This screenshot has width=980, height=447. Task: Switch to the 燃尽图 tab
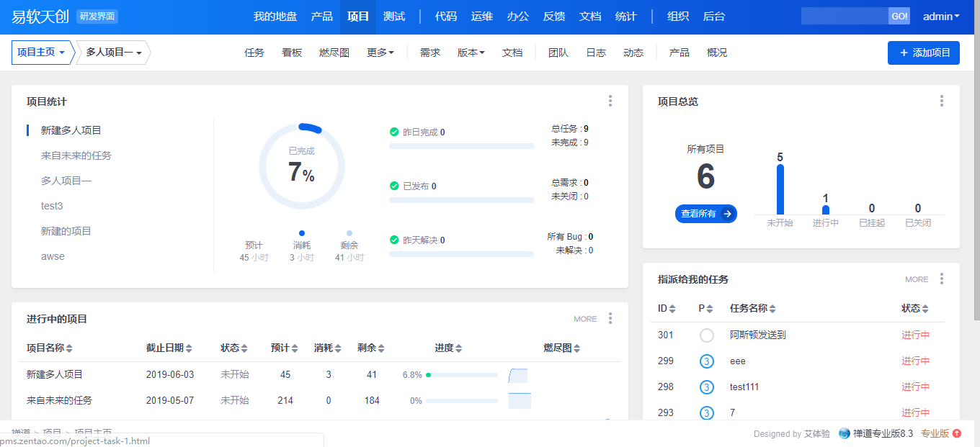334,53
